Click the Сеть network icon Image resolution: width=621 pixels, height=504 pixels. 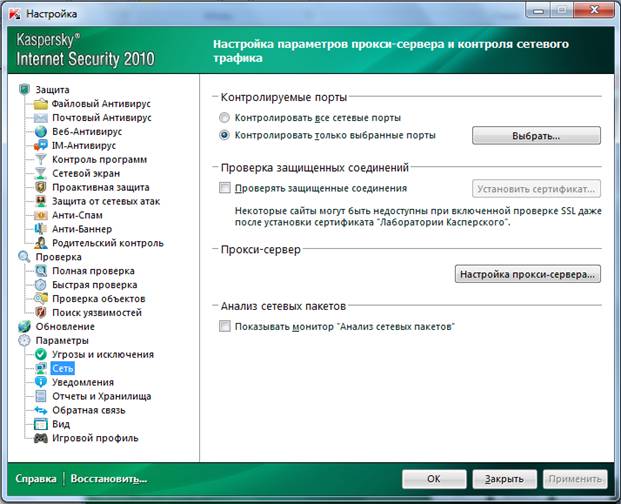pos(41,368)
